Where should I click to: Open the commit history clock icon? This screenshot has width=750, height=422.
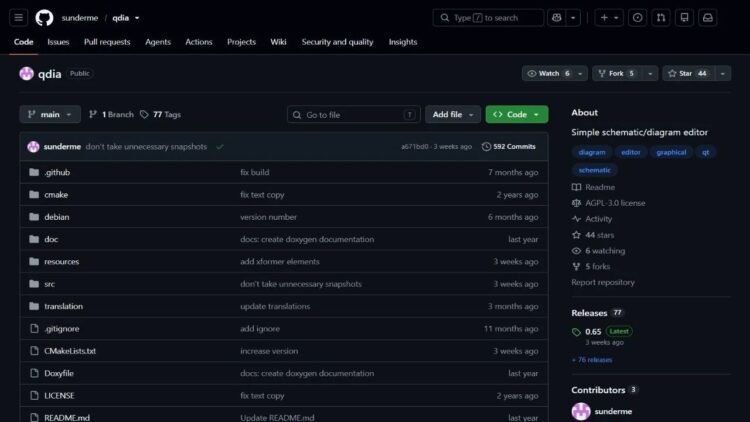click(x=486, y=146)
